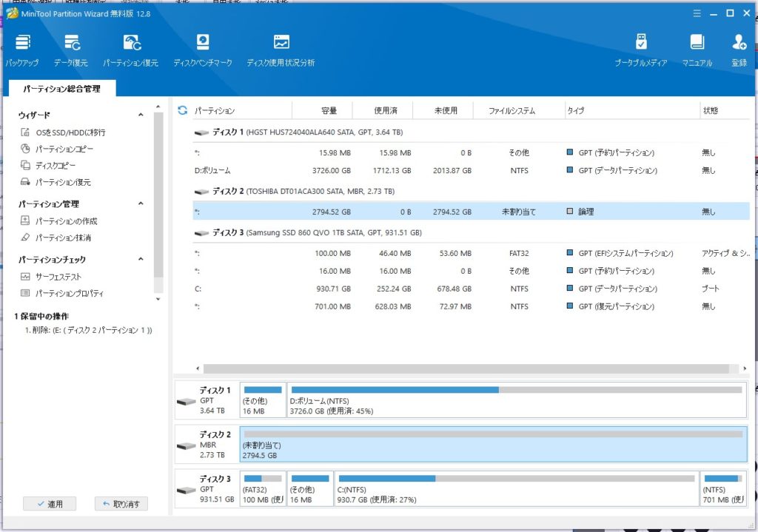Select the パーティション総合管理 tab
The image size is (758, 532).
tap(61, 89)
